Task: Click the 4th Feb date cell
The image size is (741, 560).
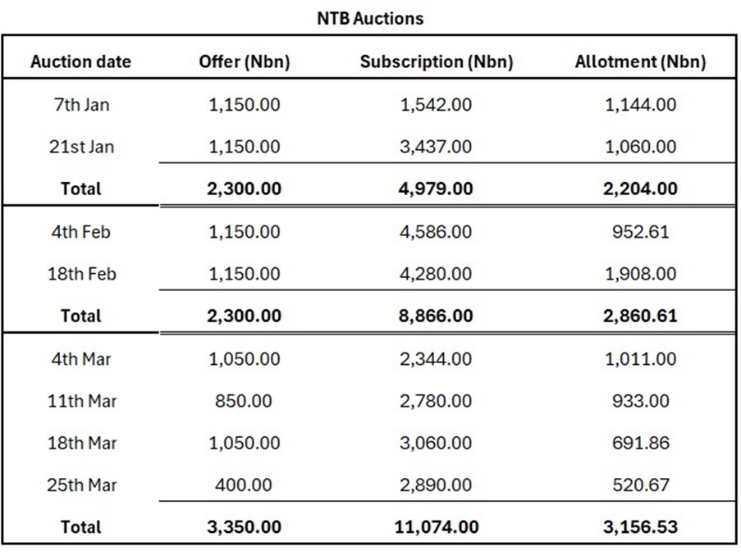Action: coord(80,232)
